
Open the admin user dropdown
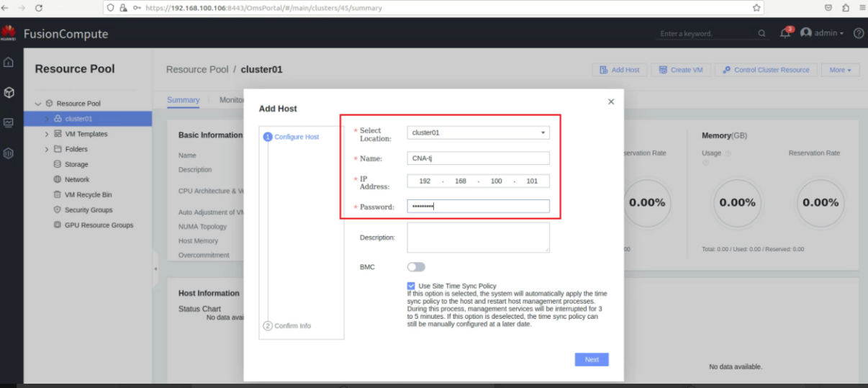click(822, 33)
